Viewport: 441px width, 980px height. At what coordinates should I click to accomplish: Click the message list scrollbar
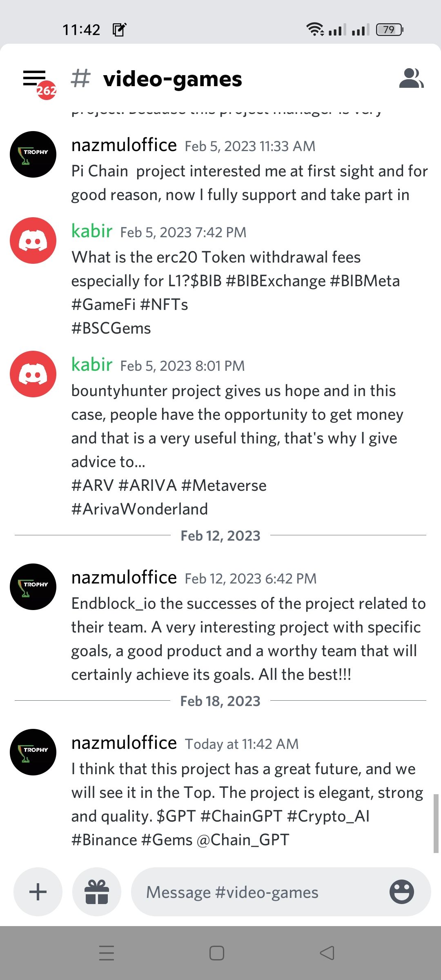[x=436, y=823]
